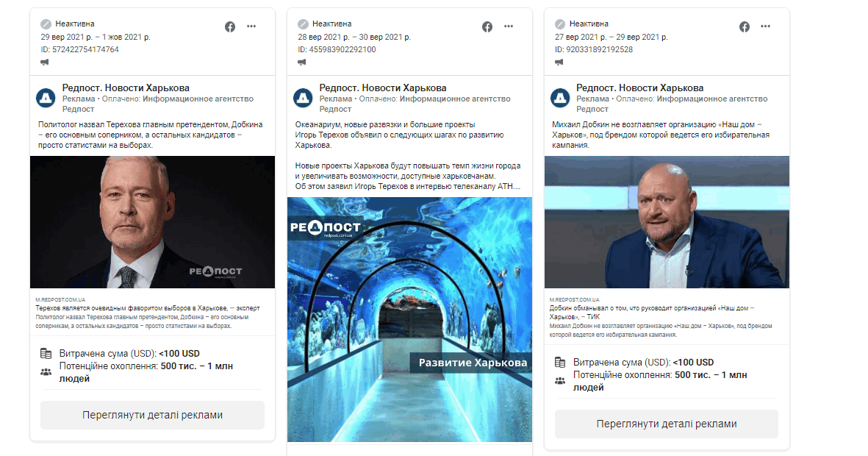Open oceanarium tunnel image 'Развитие Харькова'
868x456 pixels.
409,318
